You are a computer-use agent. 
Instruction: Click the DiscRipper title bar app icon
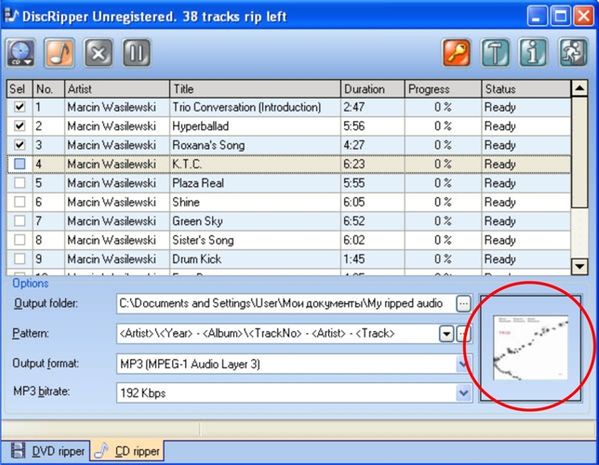pyautogui.click(x=11, y=16)
